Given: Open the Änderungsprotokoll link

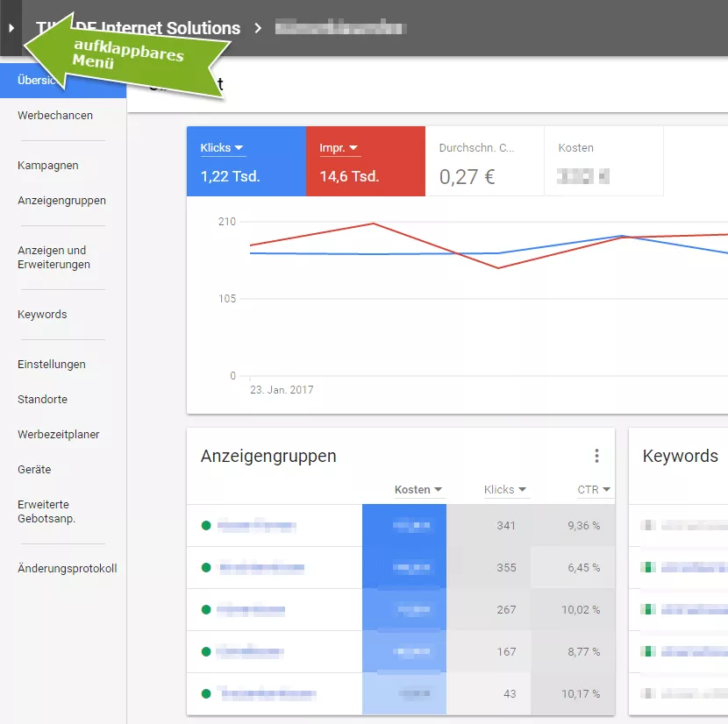Looking at the screenshot, I should tap(67, 569).
